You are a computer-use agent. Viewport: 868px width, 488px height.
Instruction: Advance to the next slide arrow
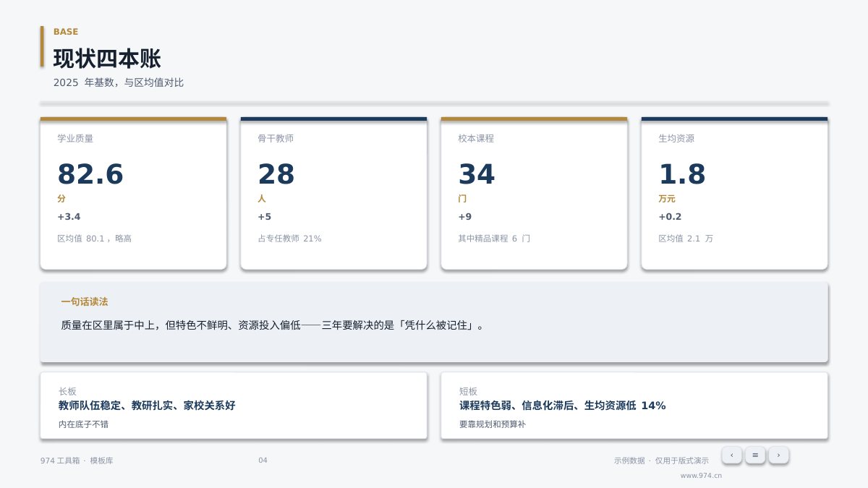click(x=778, y=455)
